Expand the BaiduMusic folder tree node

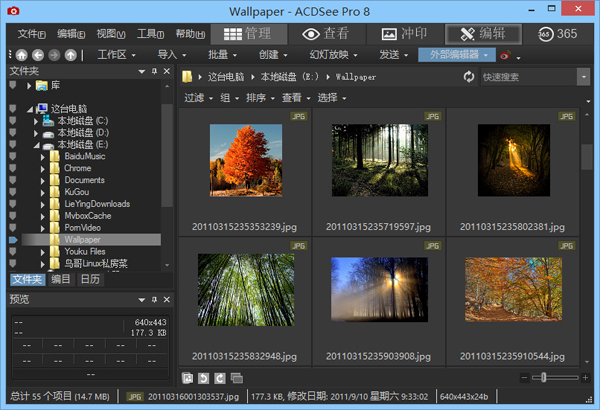pos(44,156)
